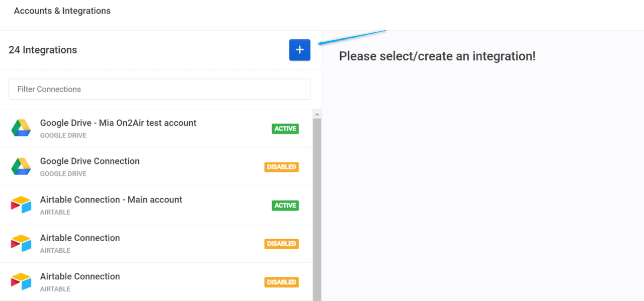This screenshot has width=644, height=301.
Task: Click the blue plus icon to add an integration
Action: coord(299,50)
